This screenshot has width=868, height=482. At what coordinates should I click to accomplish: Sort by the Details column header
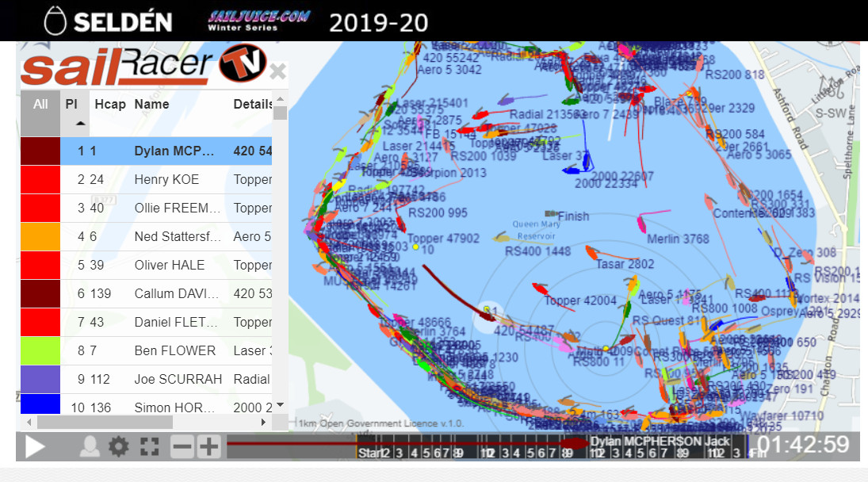pyautogui.click(x=252, y=104)
